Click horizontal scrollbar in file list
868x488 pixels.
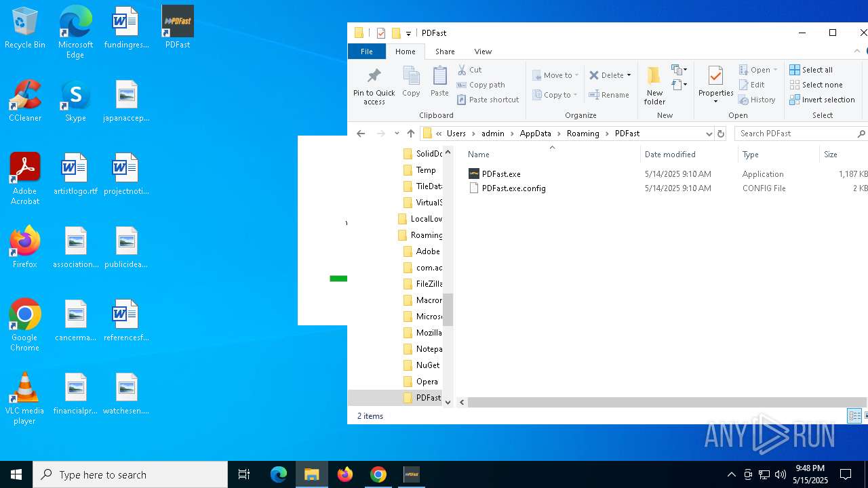pyautogui.click(x=667, y=402)
